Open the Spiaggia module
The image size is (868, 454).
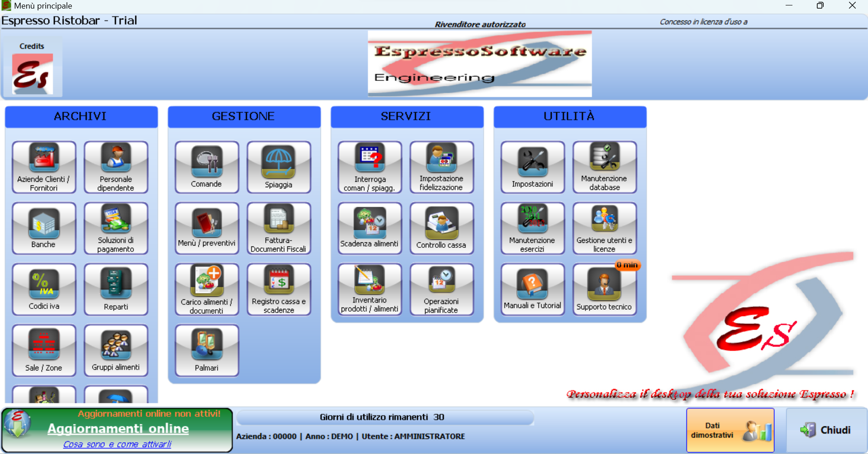[279, 167]
